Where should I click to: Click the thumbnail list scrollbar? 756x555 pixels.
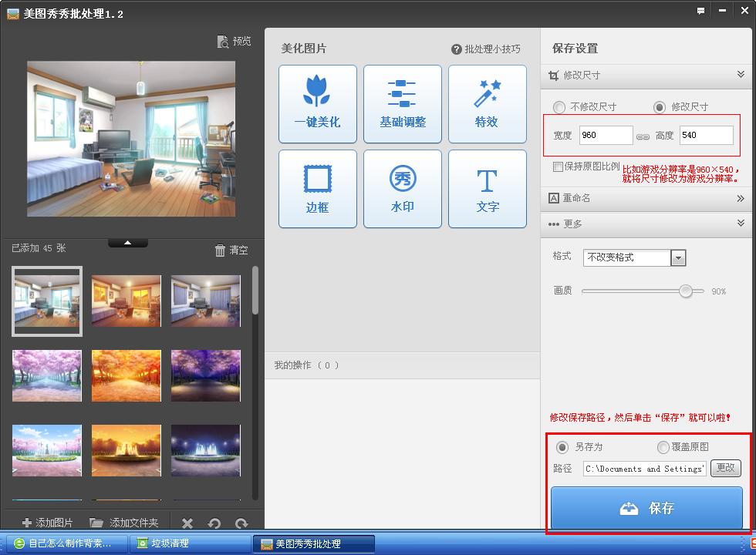[255, 291]
